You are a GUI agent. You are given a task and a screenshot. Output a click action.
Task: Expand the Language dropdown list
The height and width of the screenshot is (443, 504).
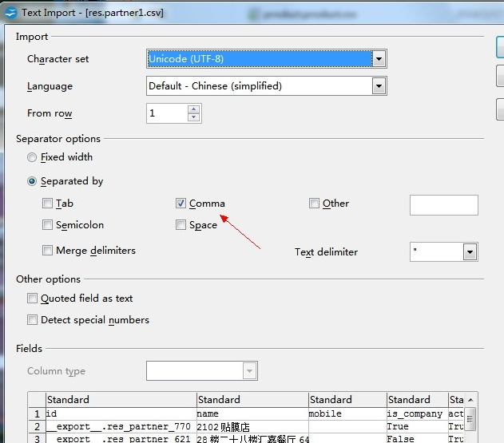tap(379, 86)
